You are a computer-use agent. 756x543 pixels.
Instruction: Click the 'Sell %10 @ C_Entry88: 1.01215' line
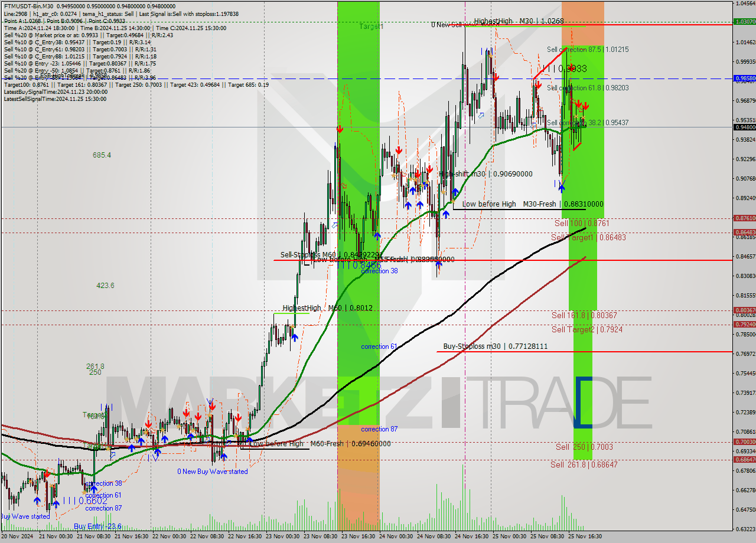click(80, 57)
